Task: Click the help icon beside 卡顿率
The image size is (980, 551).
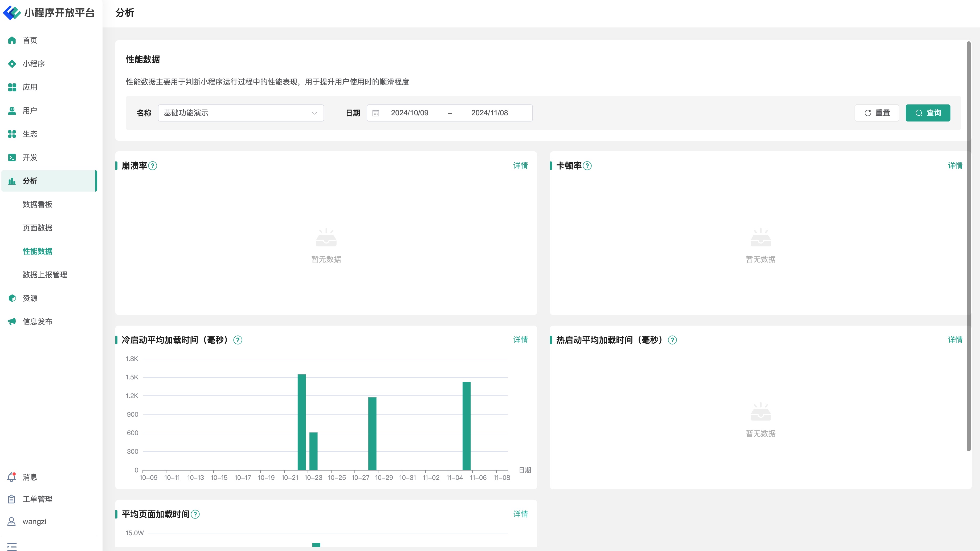Action: click(587, 166)
